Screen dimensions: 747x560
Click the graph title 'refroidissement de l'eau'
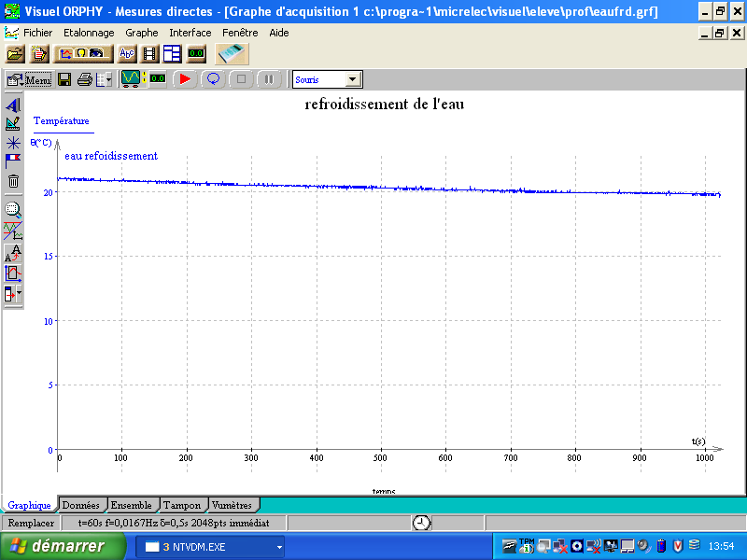click(385, 104)
